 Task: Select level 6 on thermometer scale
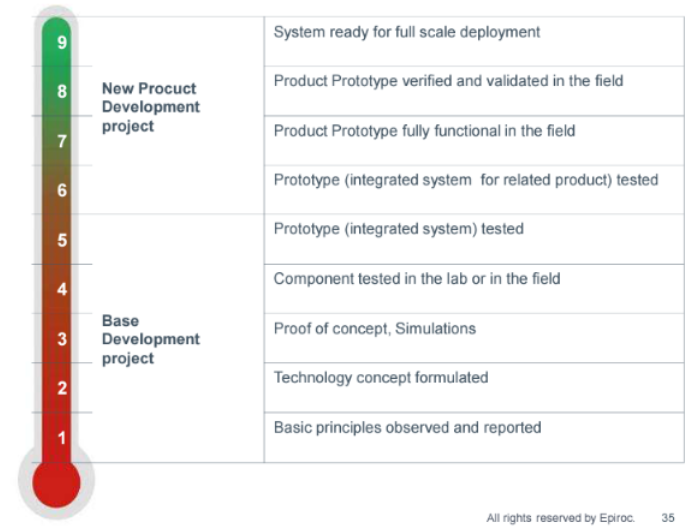click(62, 191)
